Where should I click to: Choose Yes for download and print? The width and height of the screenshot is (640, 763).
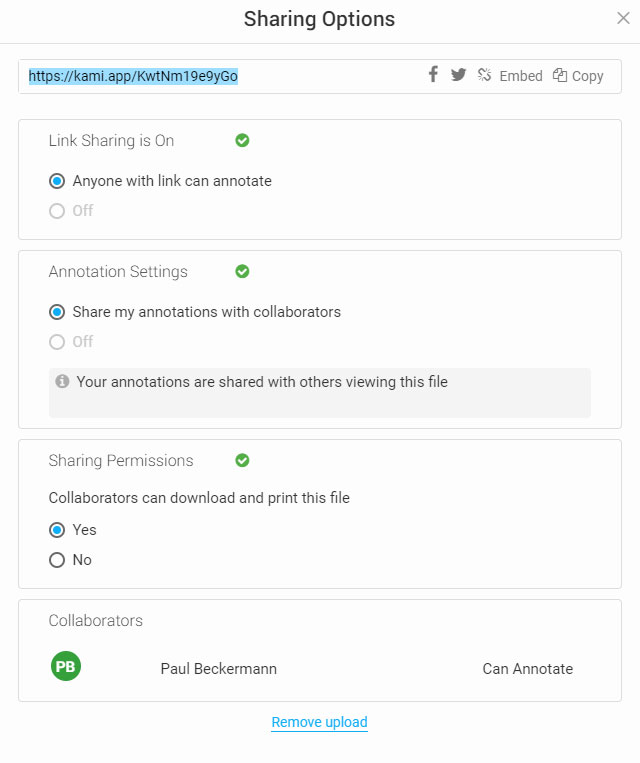click(57, 530)
